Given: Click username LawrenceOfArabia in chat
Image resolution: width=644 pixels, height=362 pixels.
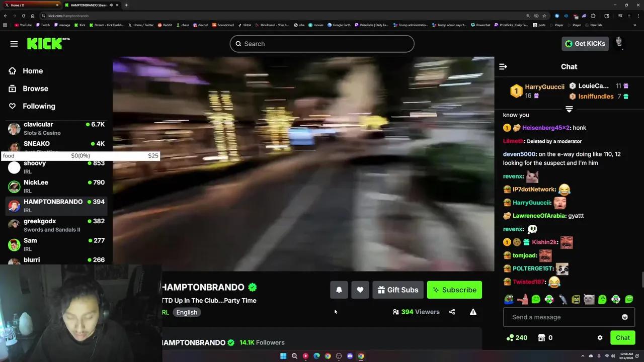Looking at the screenshot, I should (x=539, y=216).
